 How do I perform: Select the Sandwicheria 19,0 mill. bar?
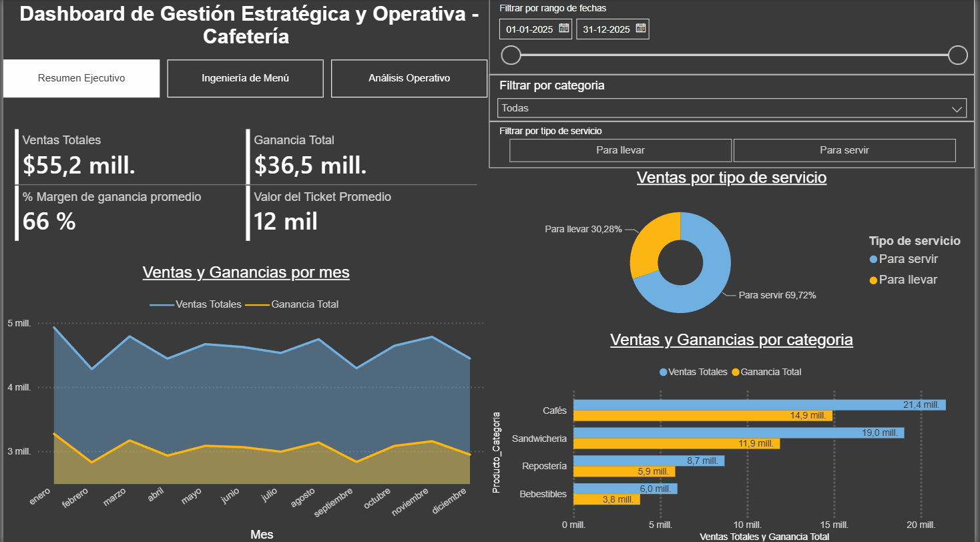coord(738,433)
